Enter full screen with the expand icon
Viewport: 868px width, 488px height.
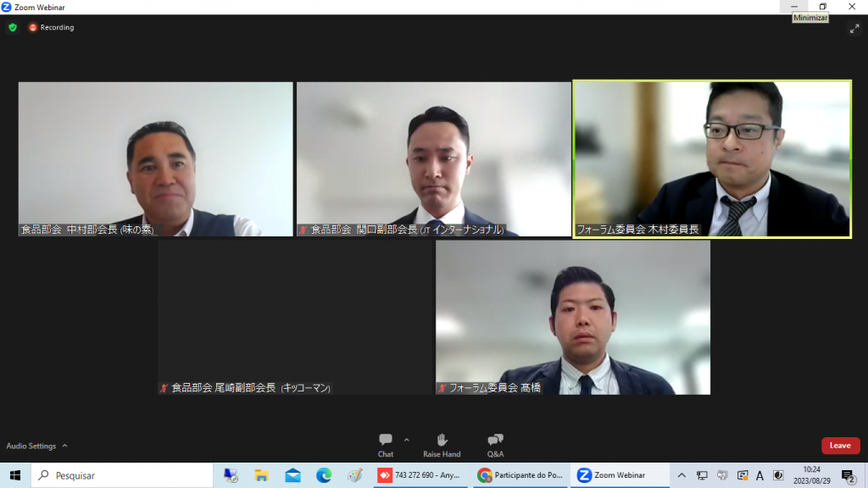pos(854,28)
